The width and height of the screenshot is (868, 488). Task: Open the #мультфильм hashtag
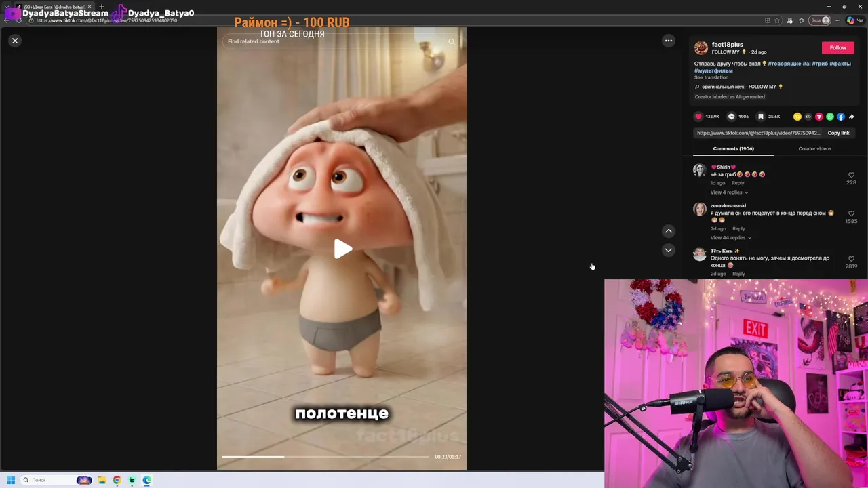click(713, 70)
